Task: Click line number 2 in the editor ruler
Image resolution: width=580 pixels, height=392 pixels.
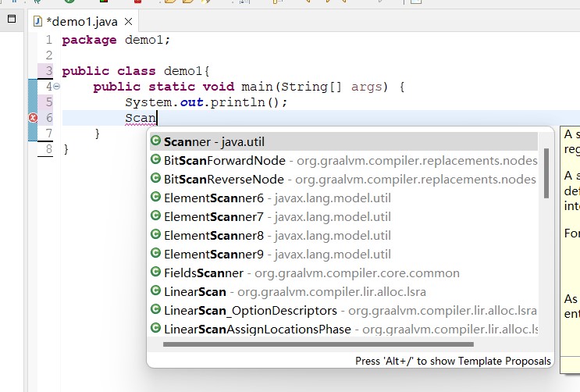Action: click(49, 55)
